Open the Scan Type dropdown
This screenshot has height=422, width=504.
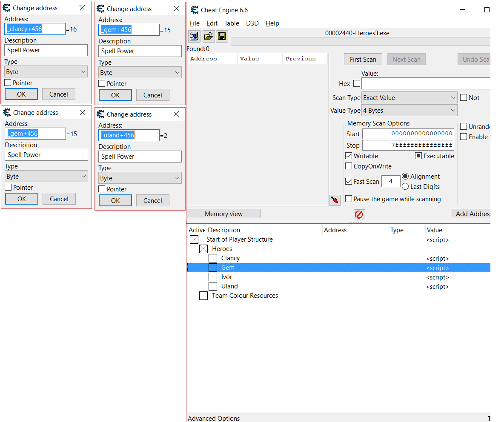pos(409,98)
